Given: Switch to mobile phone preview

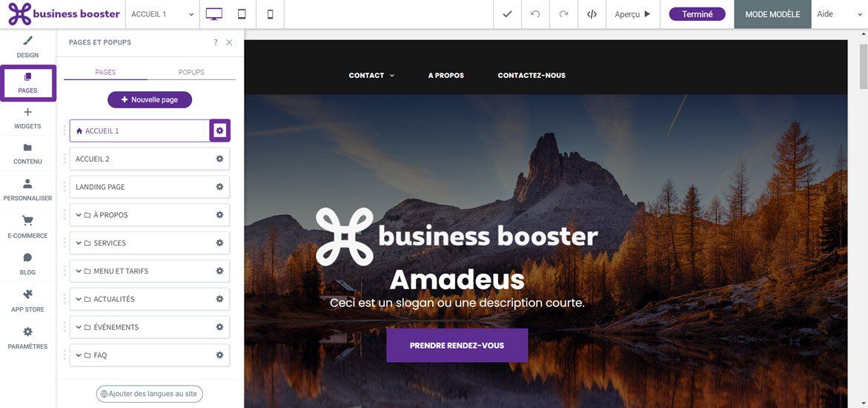Looking at the screenshot, I should point(270,14).
